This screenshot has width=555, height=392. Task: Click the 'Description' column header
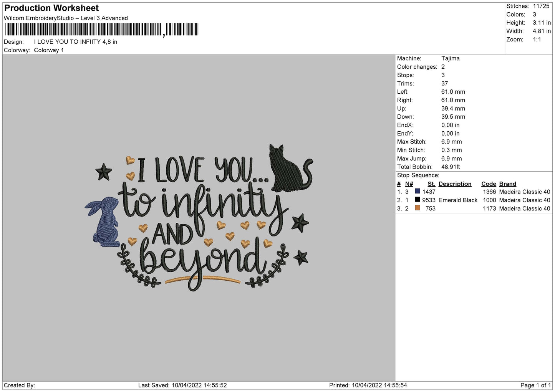(455, 184)
